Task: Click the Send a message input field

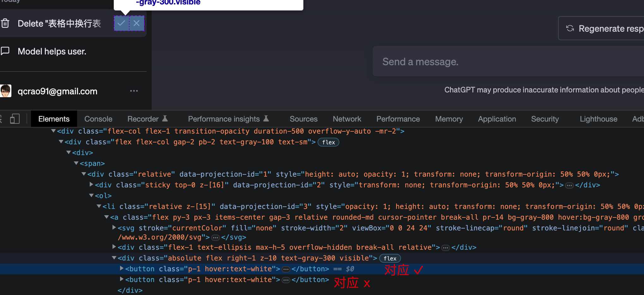Action: pyautogui.click(x=508, y=61)
